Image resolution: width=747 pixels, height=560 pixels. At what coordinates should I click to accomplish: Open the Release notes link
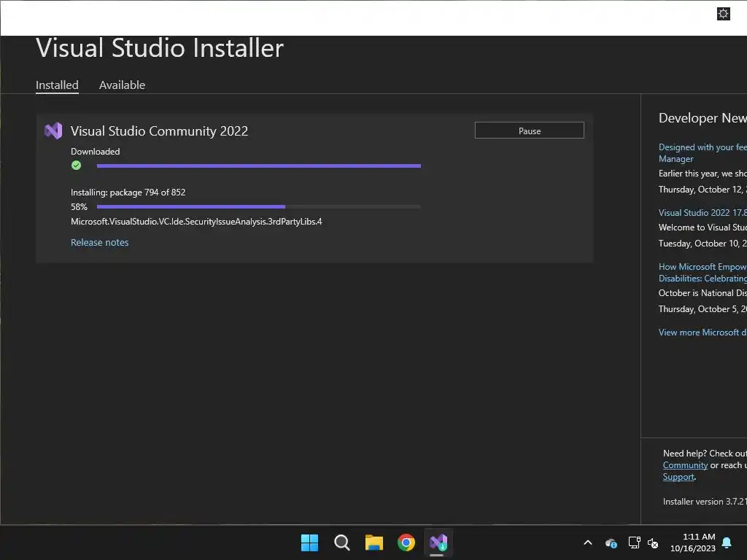click(99, 242)
